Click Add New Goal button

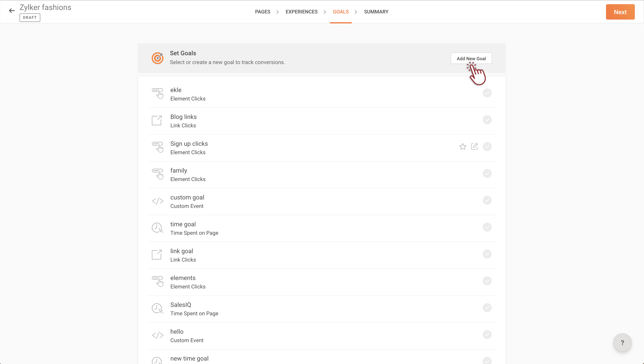(x=471, y=58)
